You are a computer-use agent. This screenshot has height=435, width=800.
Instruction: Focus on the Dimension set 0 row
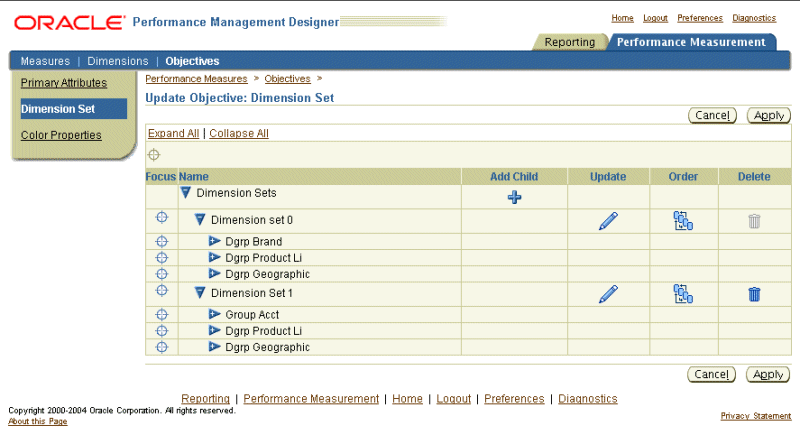click(x=162, y=217)
